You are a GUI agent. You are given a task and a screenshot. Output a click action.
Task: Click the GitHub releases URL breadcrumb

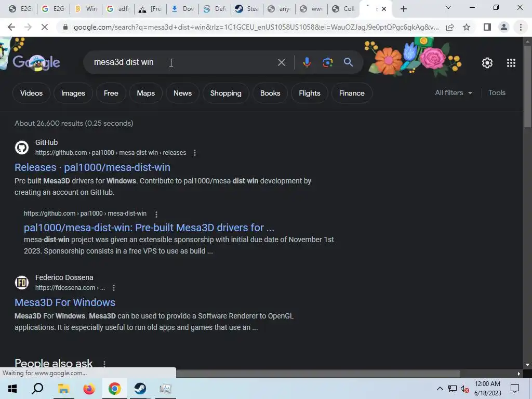click(x=111, y=153)
